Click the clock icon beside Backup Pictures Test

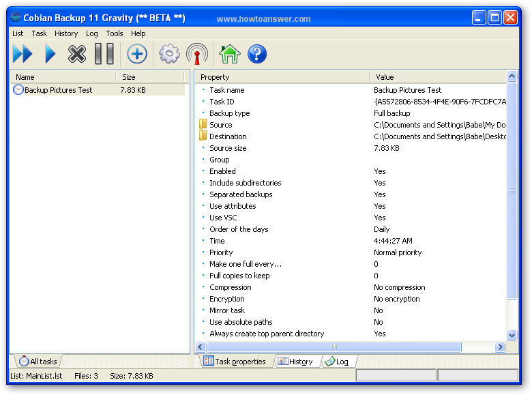click(x=18, y=89)
